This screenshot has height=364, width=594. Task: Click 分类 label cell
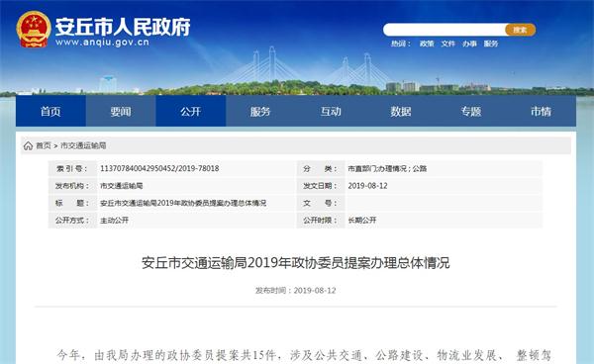click(x=321, y=168)
